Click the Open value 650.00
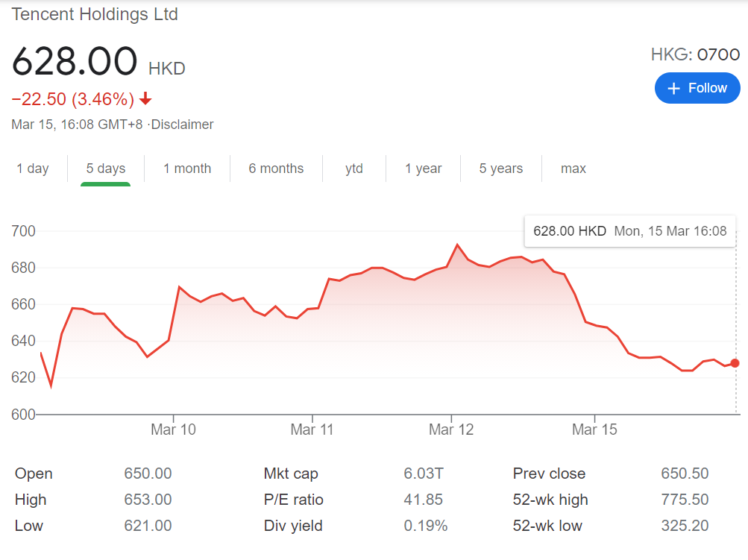 pos(148,474)
